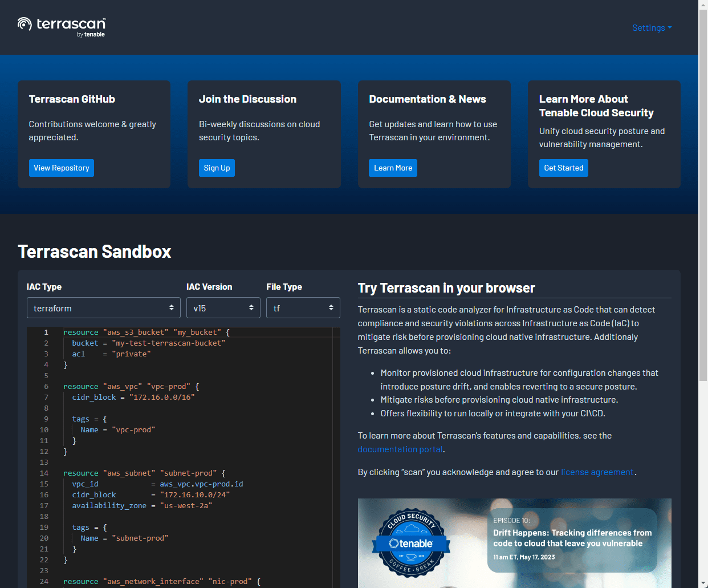The image size is (708, 588).
Task: Click the acl "private" code line
Action: coord(111,354)
